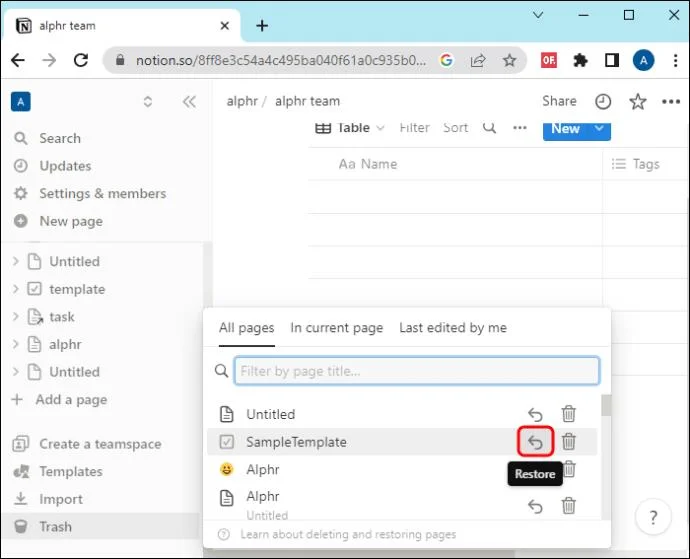This screenshot has width=690, height=559.
Task: Select the Alphr page with the emoji icon
Action: pyautogui.click(x=263, y=470)
